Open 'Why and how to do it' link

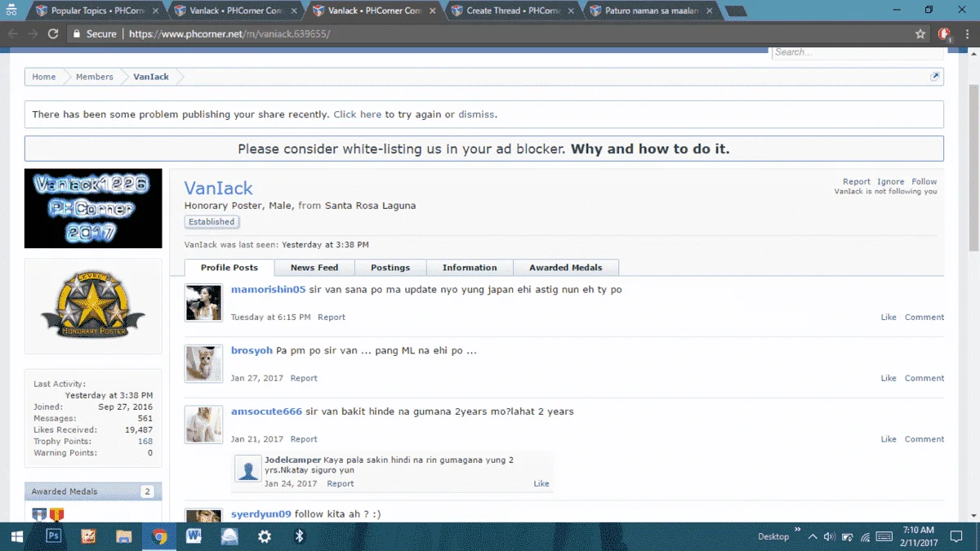click(x=650, y=149)
